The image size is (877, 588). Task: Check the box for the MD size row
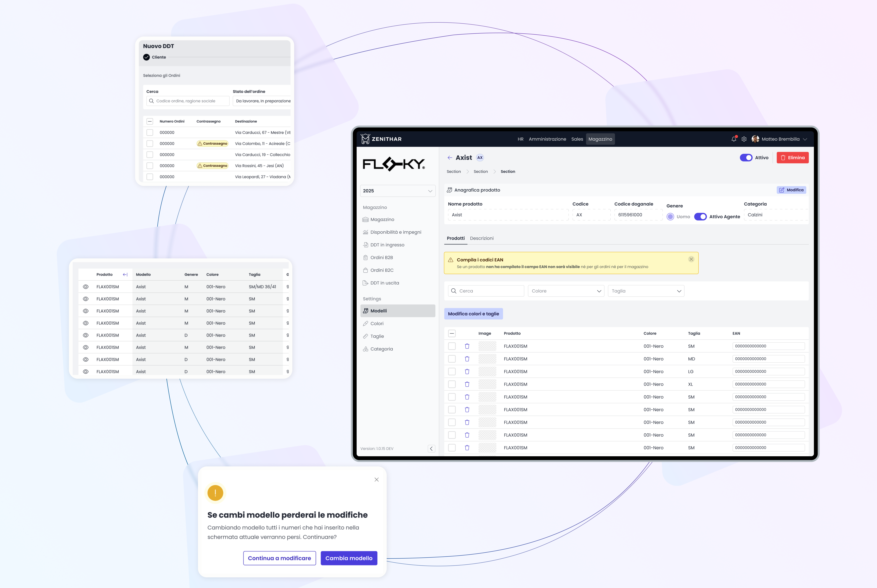(x=452, y=359)
